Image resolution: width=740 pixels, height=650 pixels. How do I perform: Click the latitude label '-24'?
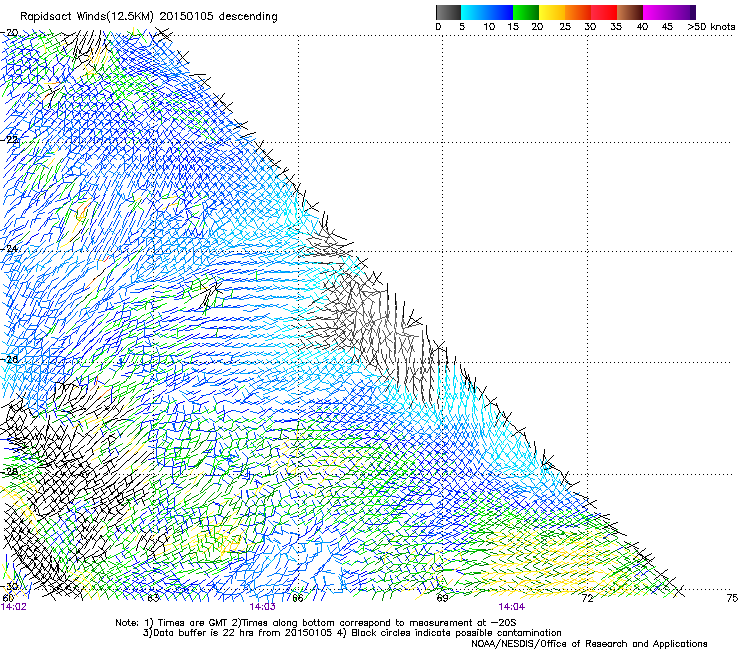tap(10, 249)
